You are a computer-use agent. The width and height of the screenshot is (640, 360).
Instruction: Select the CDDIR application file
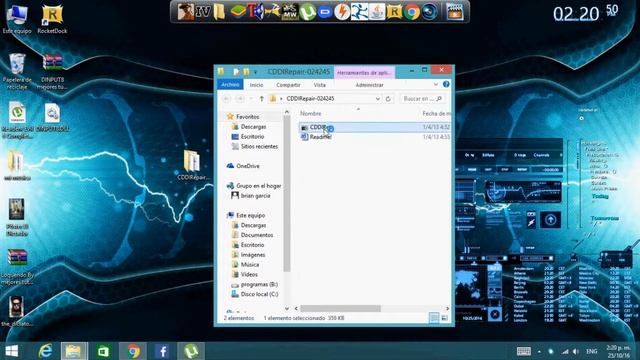(375, 127)
